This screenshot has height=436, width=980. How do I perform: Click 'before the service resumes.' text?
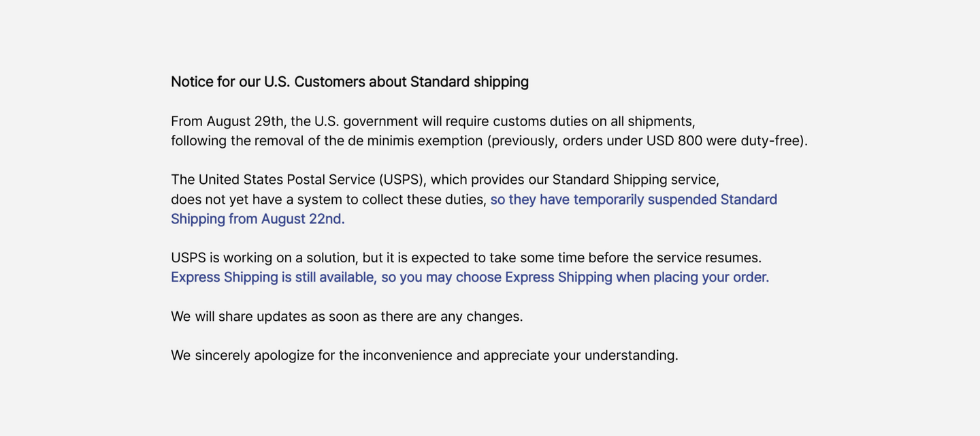point(675,258)
